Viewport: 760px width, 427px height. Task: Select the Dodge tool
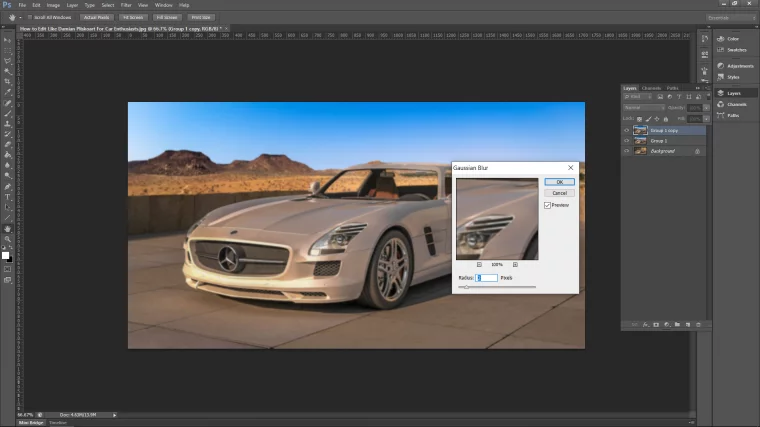click(7, 176)
